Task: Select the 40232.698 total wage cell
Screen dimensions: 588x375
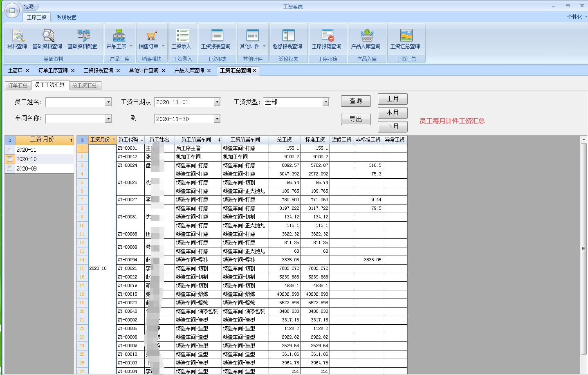Action: (x=285, y=294)
